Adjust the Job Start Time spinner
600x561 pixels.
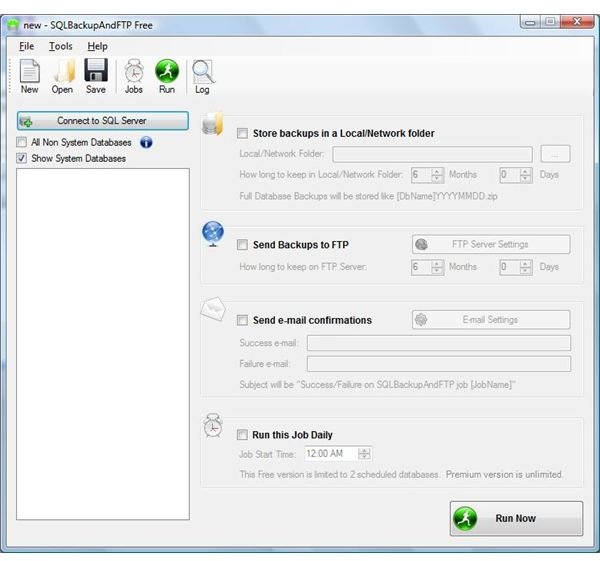tap(364, 454)
